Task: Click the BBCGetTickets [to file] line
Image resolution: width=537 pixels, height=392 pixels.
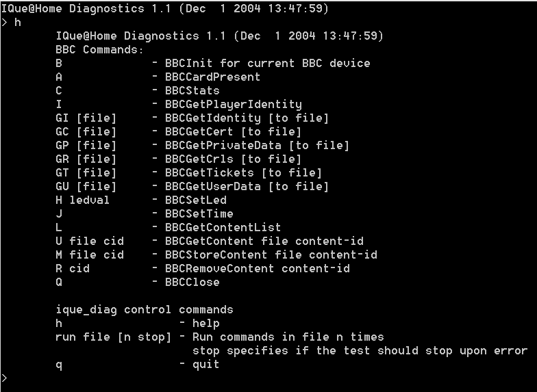Action: 244,172
